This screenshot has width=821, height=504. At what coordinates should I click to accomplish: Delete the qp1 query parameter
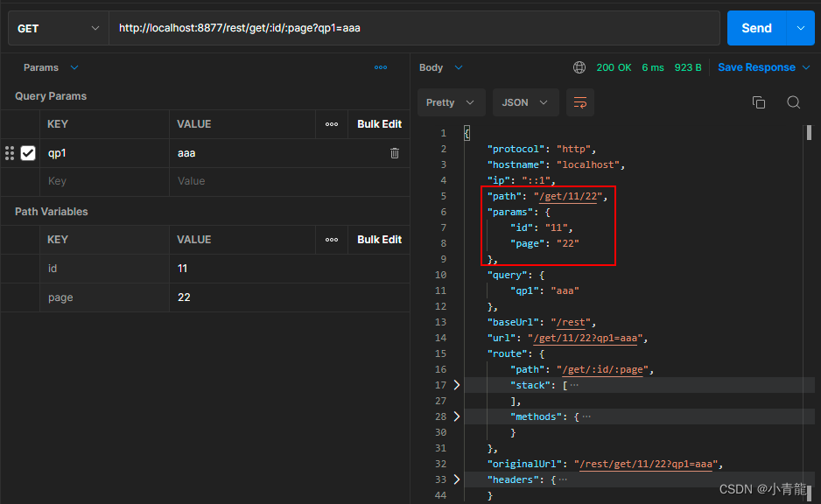click(x=395, y=153)
